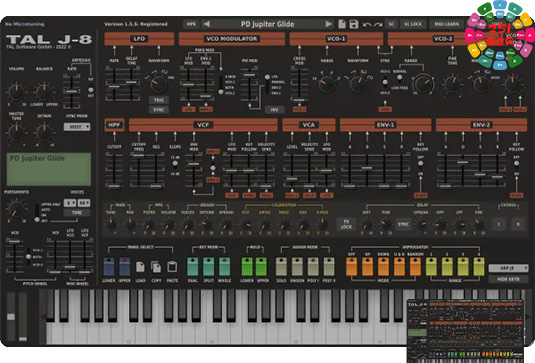
Task: Click the Main Tune knob in bottom strip
Action: pos(111,224)
